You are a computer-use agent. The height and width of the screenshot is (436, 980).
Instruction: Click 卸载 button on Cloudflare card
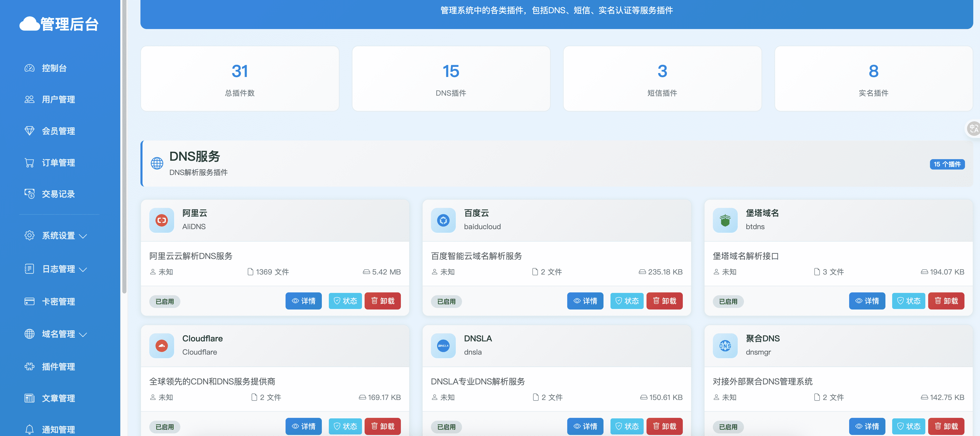coord(382,426)
